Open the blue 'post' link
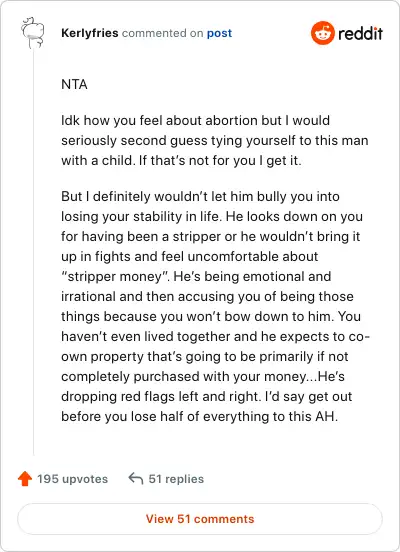 click(x=219, y=33)
